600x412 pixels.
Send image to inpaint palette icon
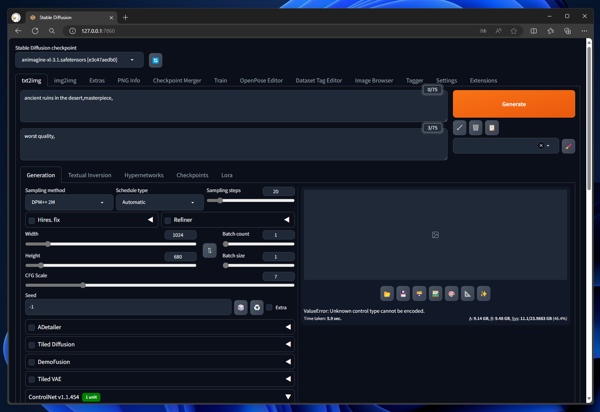[x=452, y=294]
